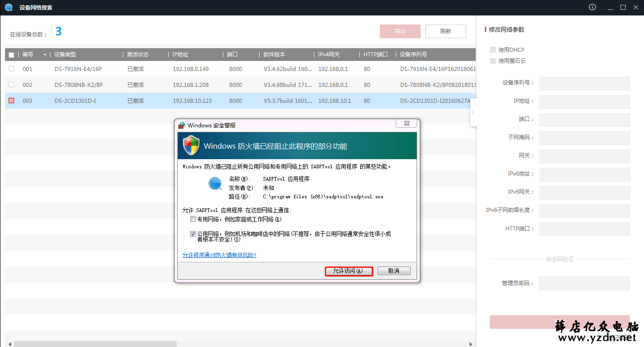644x347 pixels.
Task: Check the box for device 001
Action: (x=11, y=69)
